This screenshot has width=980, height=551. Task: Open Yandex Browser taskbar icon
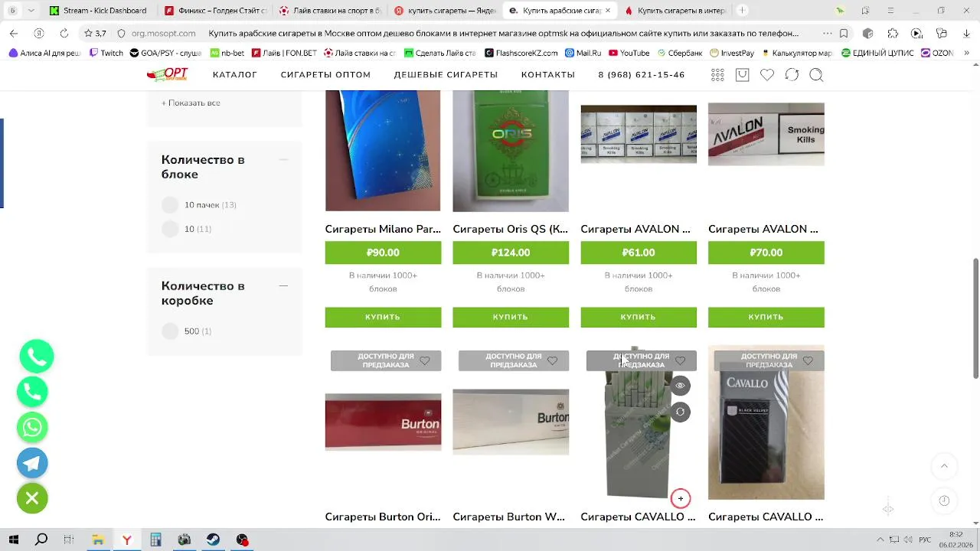(x=126, y=540)
